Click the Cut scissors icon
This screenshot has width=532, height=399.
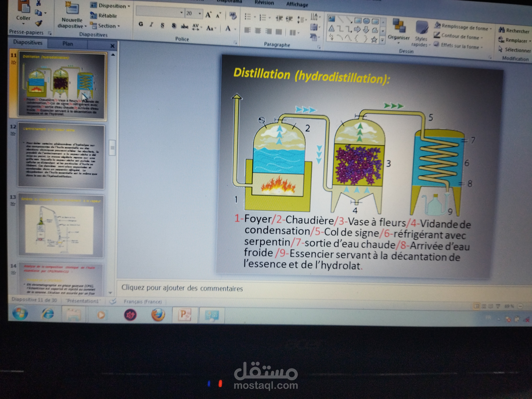point(38,3)
